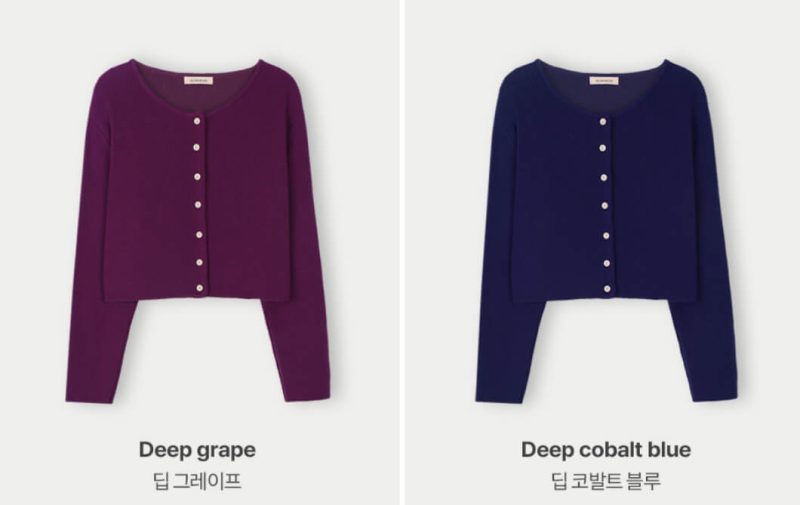The image size is (800, 505).
Task: Select the Deep grape cardigan image
Action: click(198, 231)
